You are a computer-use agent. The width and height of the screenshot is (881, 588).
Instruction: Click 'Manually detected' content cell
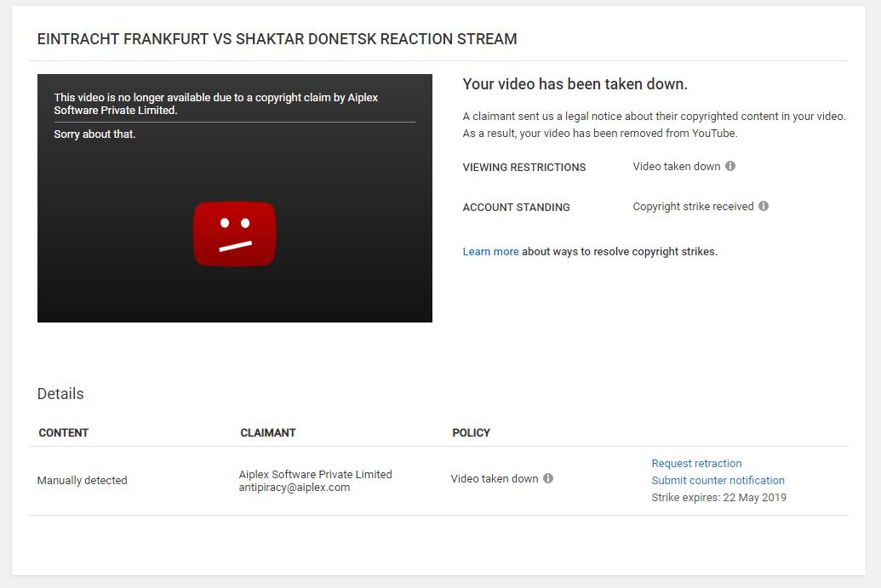click(x=82, y=480)
